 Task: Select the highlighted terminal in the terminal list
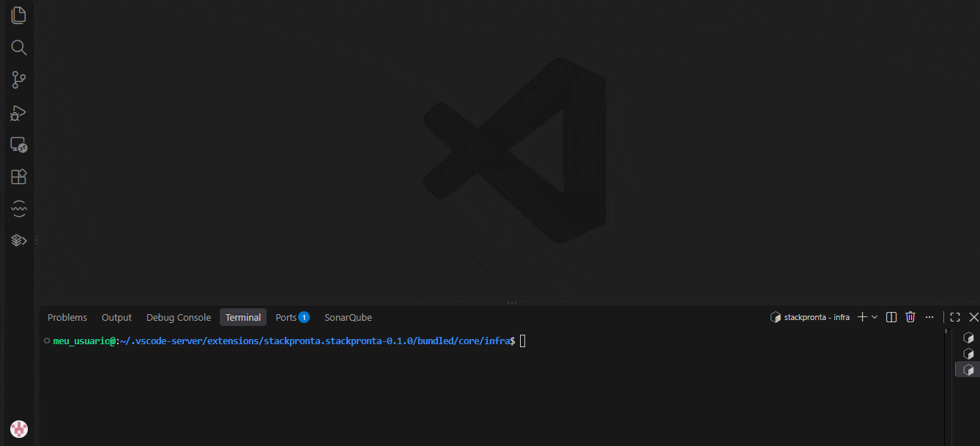(x=968, y=370)
